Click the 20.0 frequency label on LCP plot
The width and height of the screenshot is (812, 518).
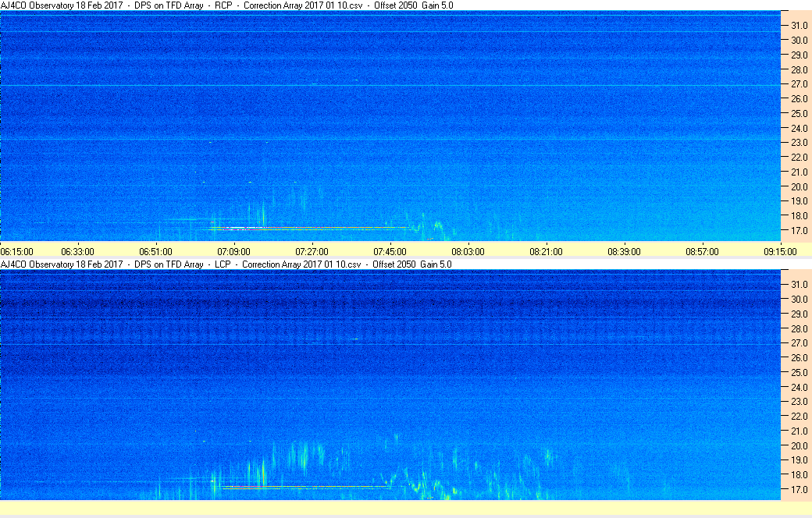tap(799, 445)
